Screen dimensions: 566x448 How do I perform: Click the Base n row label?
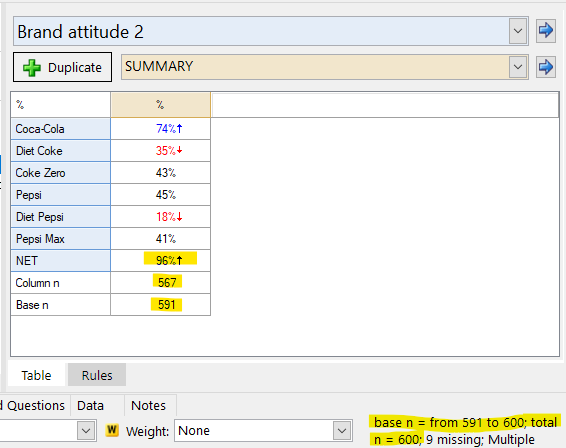point(61,305)
